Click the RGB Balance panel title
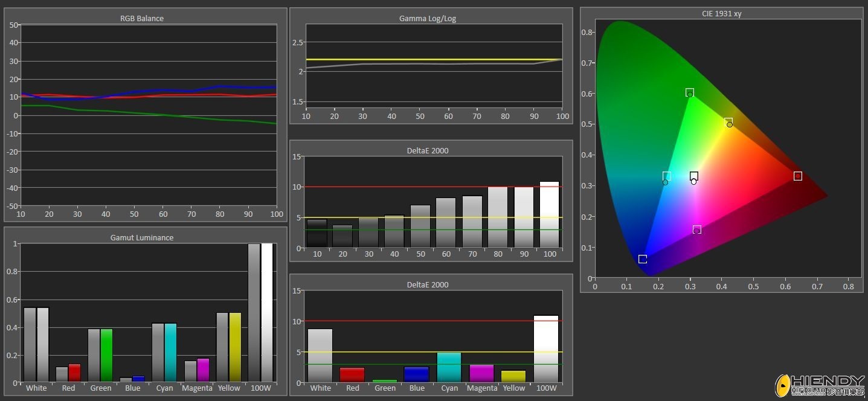This screenshot has height=401, width=868. (142, 18)
